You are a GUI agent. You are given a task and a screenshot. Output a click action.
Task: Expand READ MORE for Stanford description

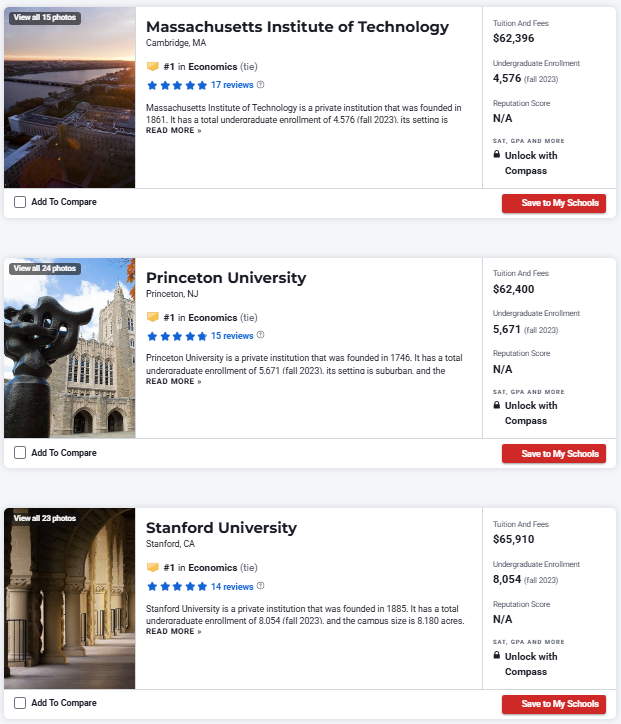(x=174, y=631)
